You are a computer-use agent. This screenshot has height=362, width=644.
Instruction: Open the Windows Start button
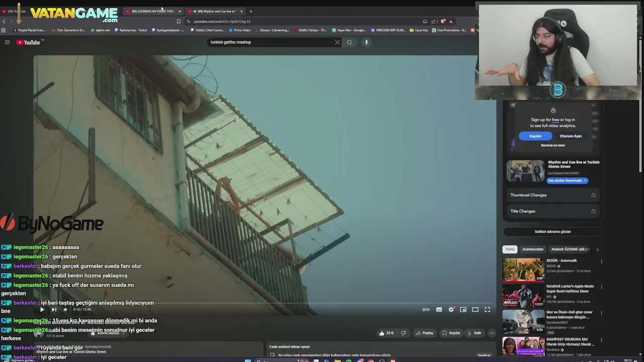coord(248,360)
